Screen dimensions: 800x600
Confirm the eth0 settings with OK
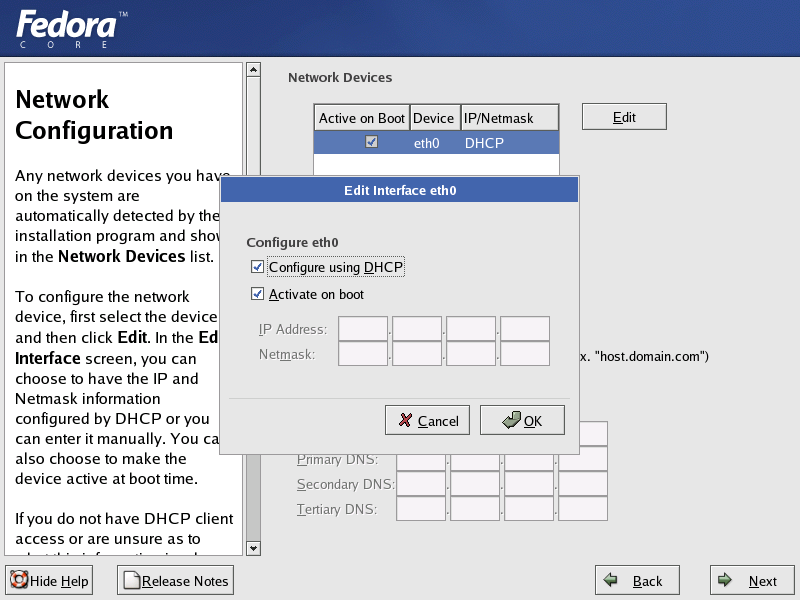point(522,420)
